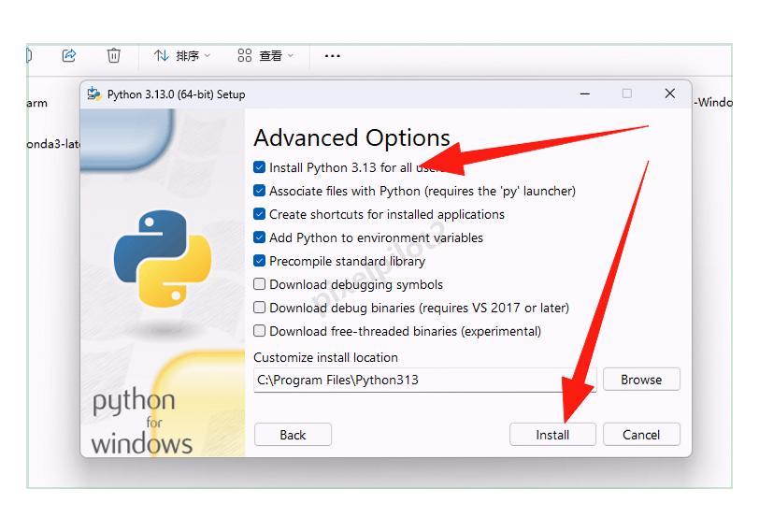Open the more options ellipsis in Explorer
This screenshot has height=532, width=759.
coord(333,56)
